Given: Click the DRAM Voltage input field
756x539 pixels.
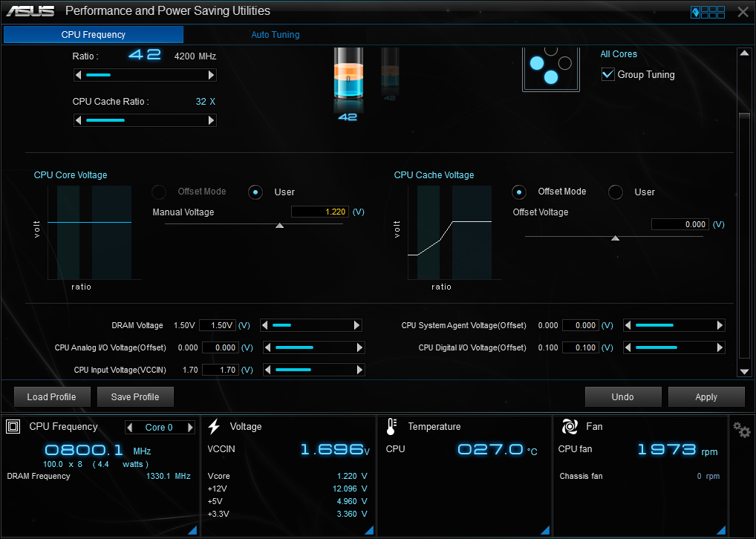Looking at the screenshot, I should click(218, 325).
